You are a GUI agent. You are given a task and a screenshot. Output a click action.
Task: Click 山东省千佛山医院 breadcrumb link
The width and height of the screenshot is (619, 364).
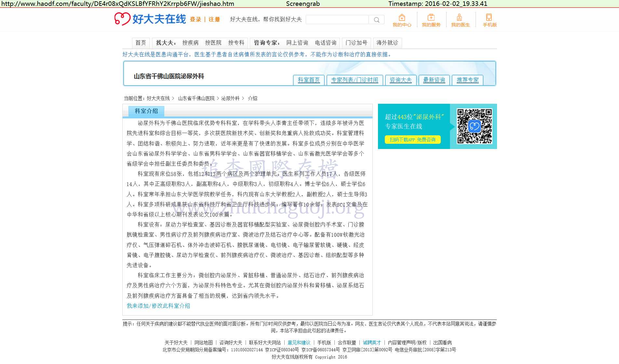click(196, 99)
